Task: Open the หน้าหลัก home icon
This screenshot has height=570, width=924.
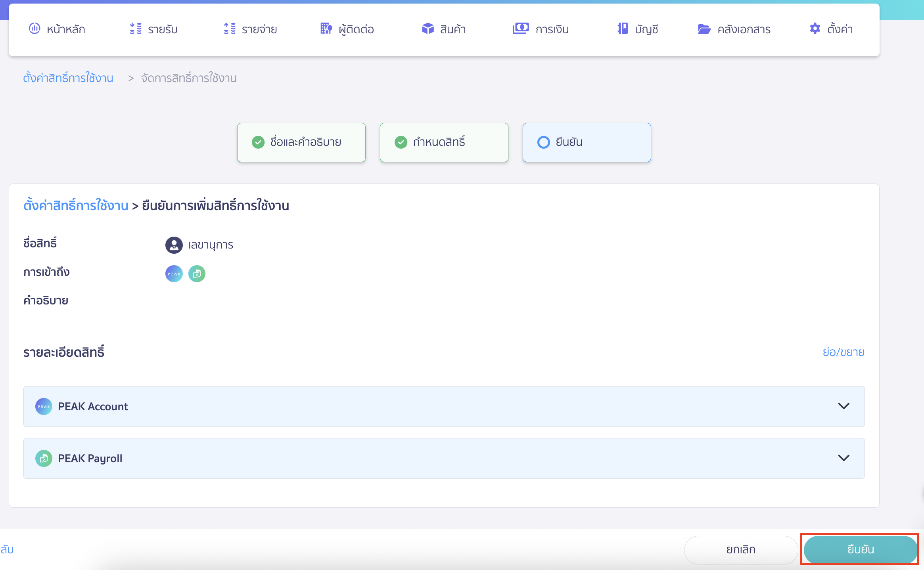Action: [35, 29]
